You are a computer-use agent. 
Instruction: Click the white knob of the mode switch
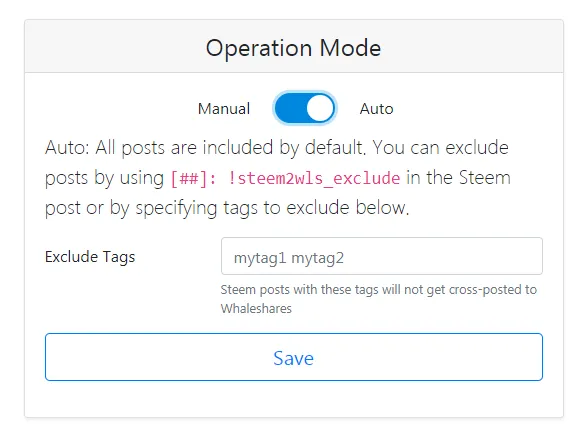(x=320, y=109)
